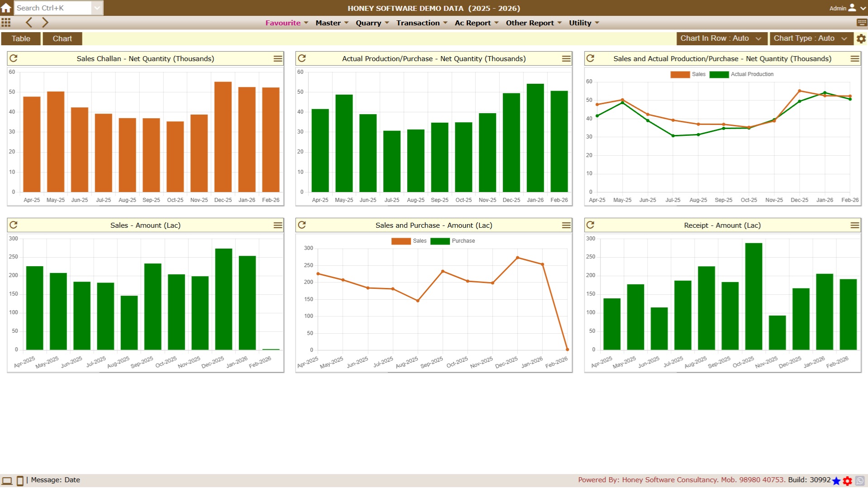Open hamburger menu of Receipt Amount chart
The width and height of the screenshot is (868, 489).
[x=854, y=225]
